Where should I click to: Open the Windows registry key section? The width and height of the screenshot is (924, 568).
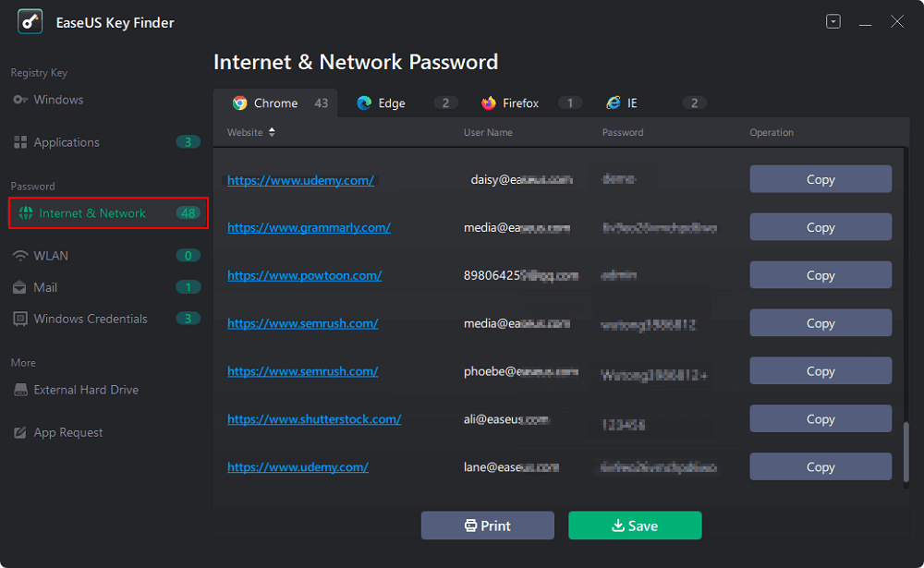pos(57,100)
